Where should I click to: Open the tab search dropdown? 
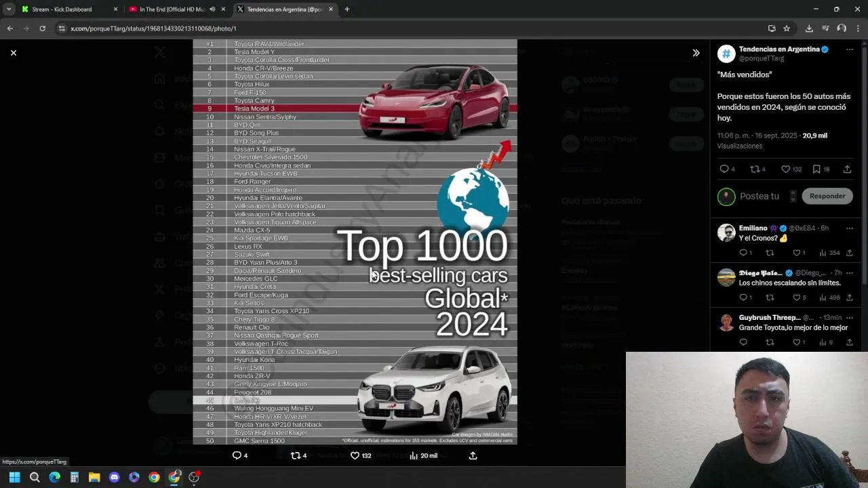pos(8,9)
